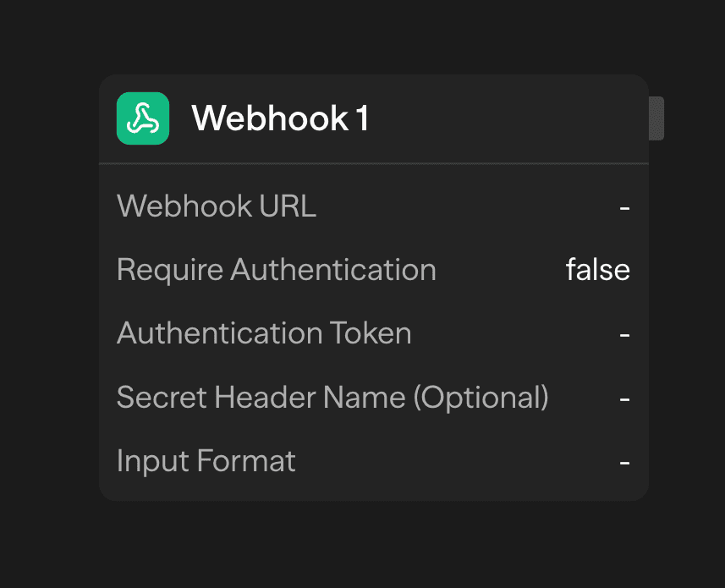Click the Authentication Token label

point(264,333)
